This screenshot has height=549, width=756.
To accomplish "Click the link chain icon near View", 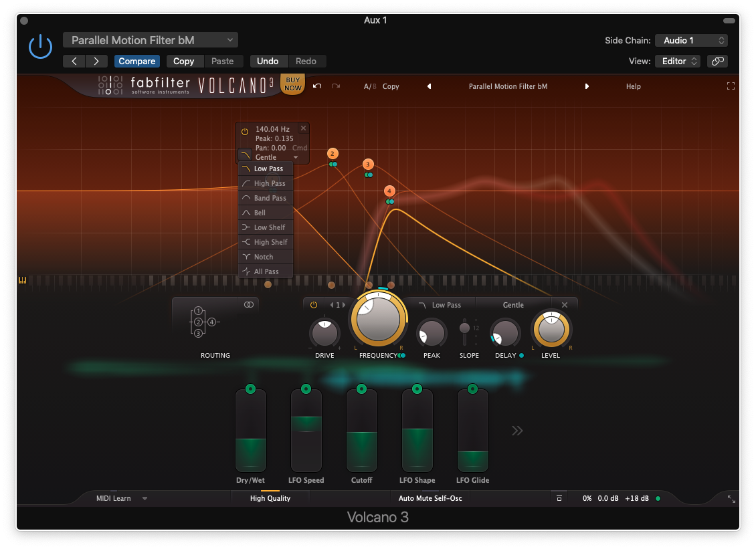I will (717, 61).
